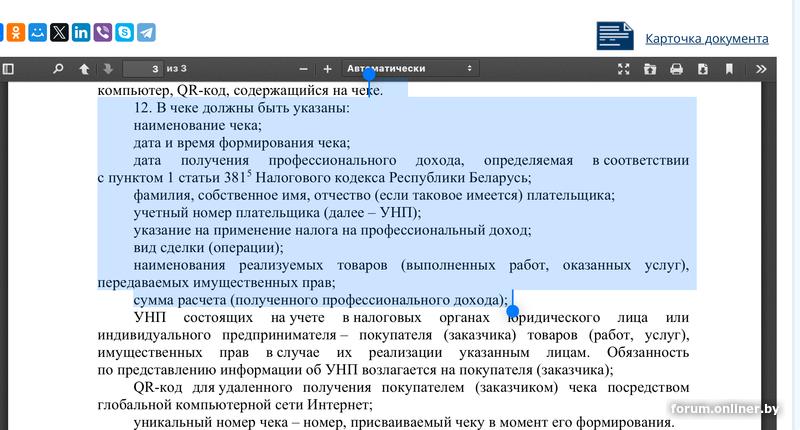Open the Автоматически zoom dropdown
This screenshot has width=800, height=430.
(409, 69)
